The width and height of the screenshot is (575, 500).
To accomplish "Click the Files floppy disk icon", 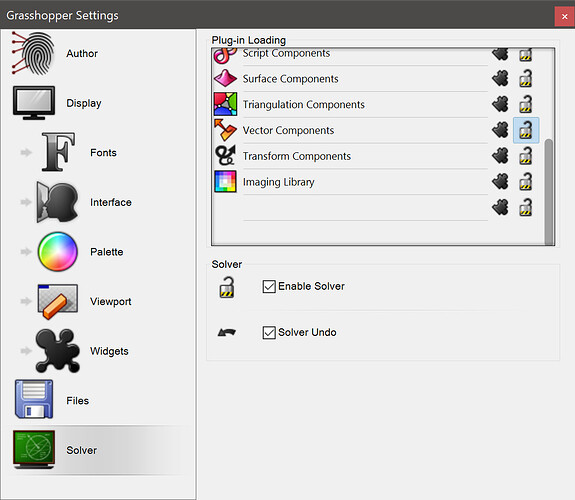I will click(x=34, y=399).
